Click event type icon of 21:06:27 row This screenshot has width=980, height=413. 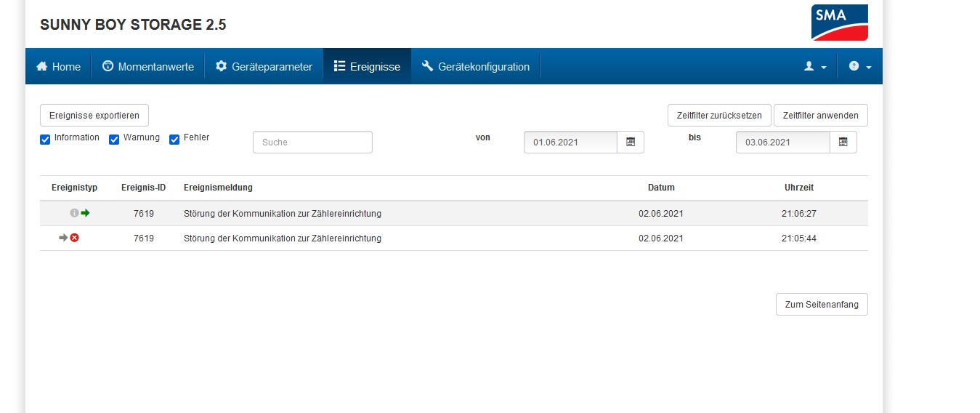tap(80, 214)
